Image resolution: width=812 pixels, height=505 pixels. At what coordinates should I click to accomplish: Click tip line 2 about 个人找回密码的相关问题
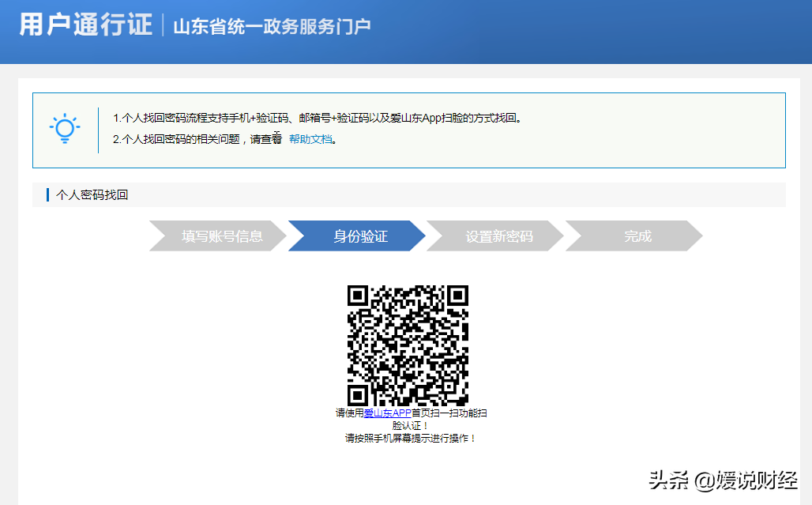coord(225,139)
